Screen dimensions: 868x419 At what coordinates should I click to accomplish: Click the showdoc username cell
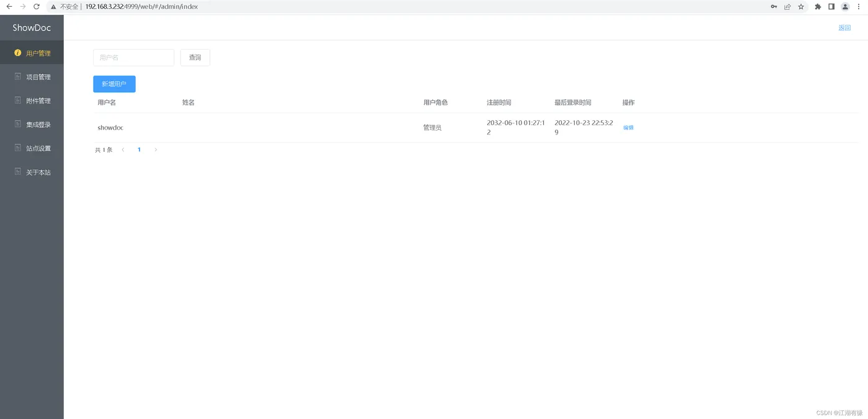110,128
